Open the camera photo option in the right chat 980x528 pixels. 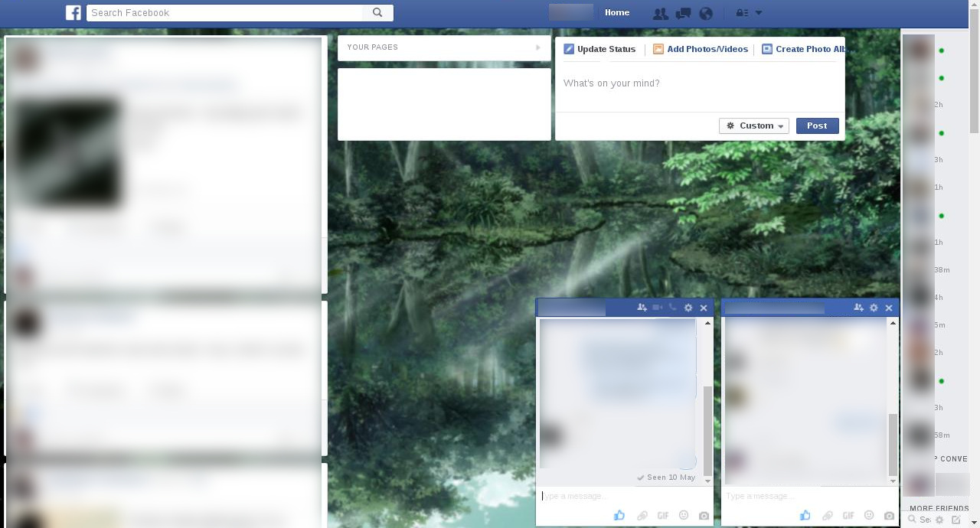[x=889, y=516]
